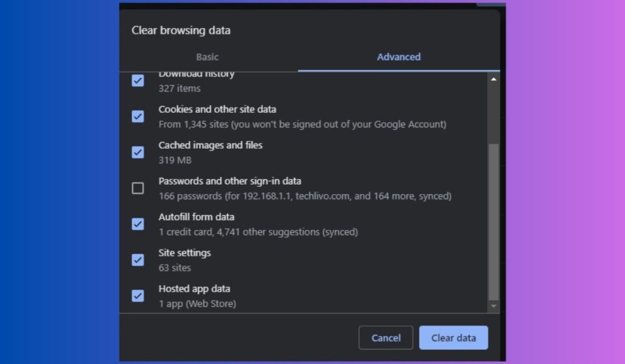This screenshot has height=364, width=625.
Task: Uncheck the Download history checkbox
Action: [x=138, y=80]
